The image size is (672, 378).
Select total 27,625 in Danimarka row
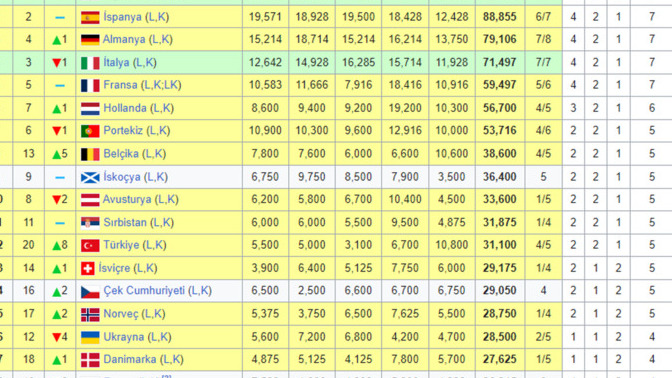(499, 360)
